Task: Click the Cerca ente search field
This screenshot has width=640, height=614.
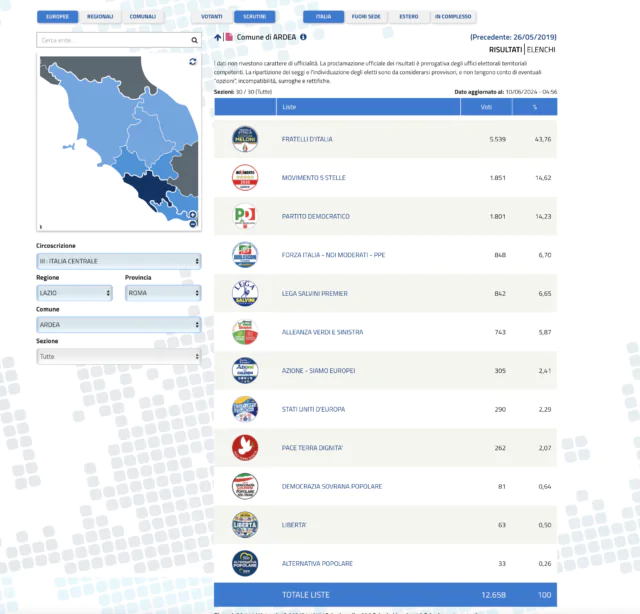Action: pos(112,41)
